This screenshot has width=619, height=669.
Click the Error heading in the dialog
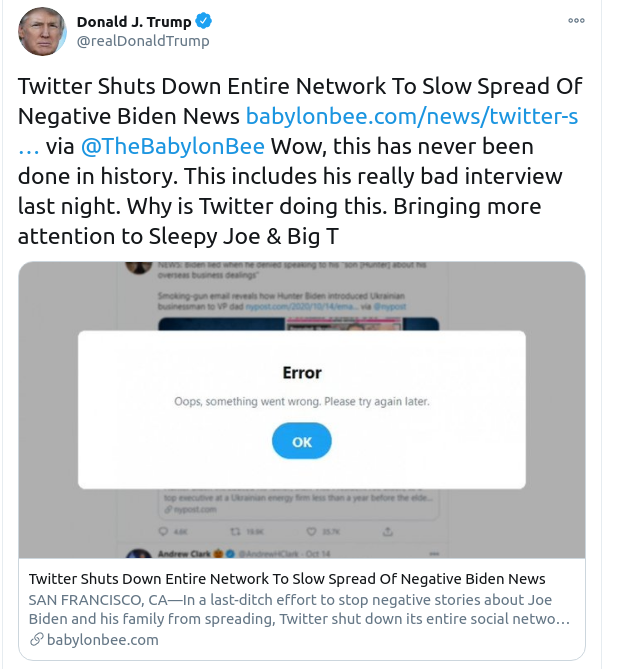coord(302,373)
